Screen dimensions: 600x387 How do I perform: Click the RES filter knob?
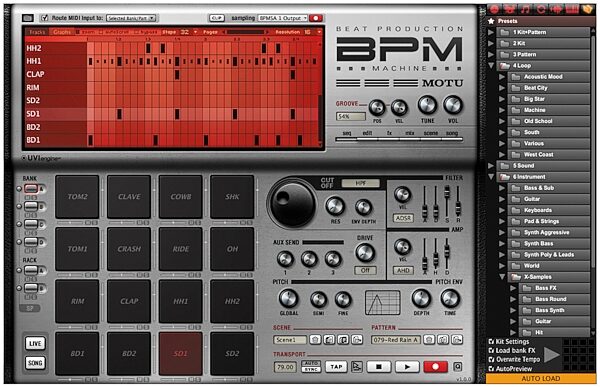[335, 206]
